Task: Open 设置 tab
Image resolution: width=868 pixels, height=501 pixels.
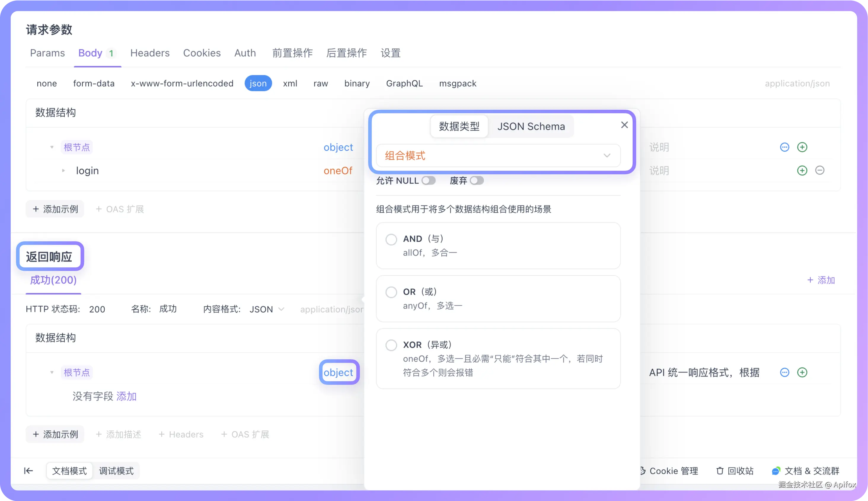Action: (x=390, y=53)
